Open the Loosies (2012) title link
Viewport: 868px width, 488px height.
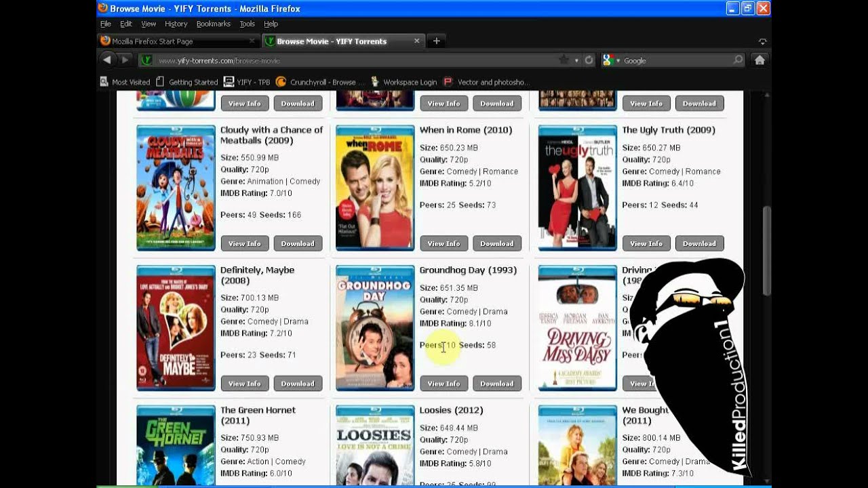tap(451, 410)
